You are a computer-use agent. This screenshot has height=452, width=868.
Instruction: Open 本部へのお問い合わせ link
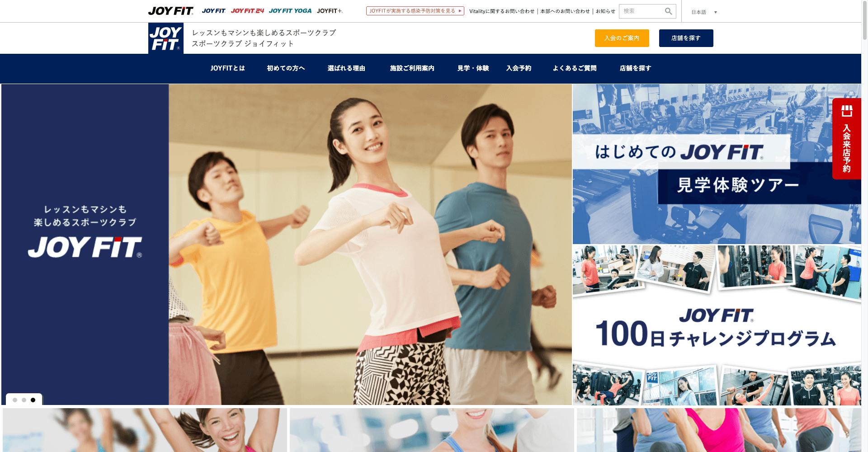pyautogui.click(x=565, y=11)
